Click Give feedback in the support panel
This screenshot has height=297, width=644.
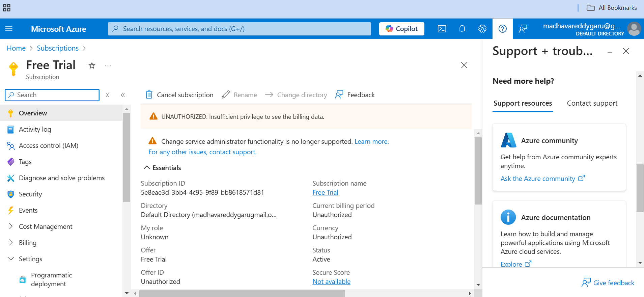tap(608, 283)
